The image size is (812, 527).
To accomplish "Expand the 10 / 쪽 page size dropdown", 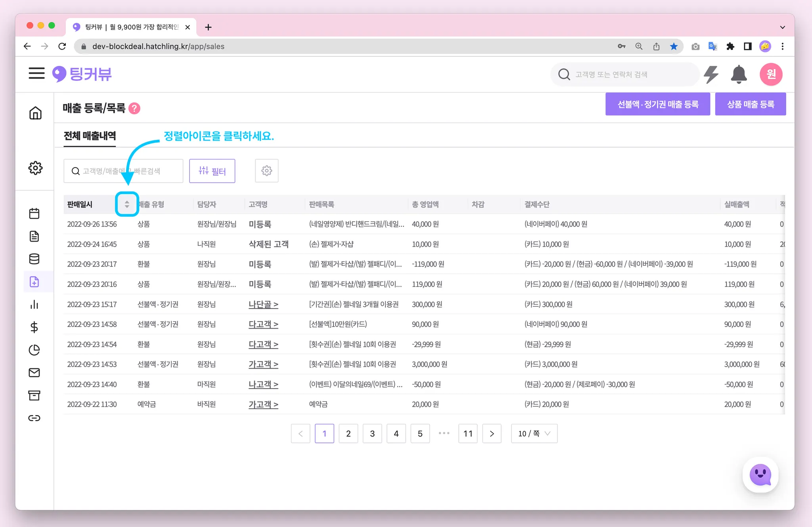I will point(534,433).
